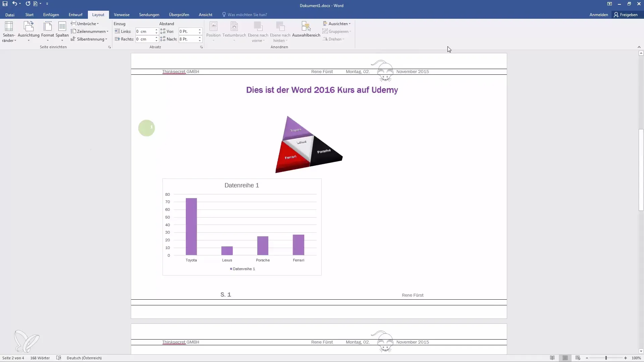Open the Spalten columns menu

click(62, 32)
